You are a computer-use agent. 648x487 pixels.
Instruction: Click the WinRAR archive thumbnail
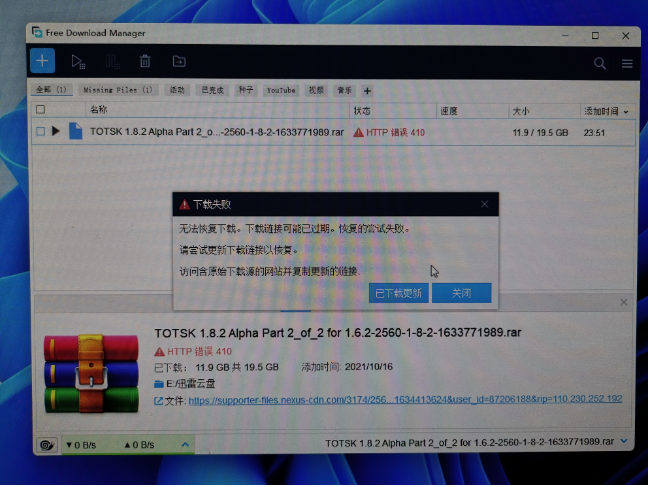(x=91, y=373)
